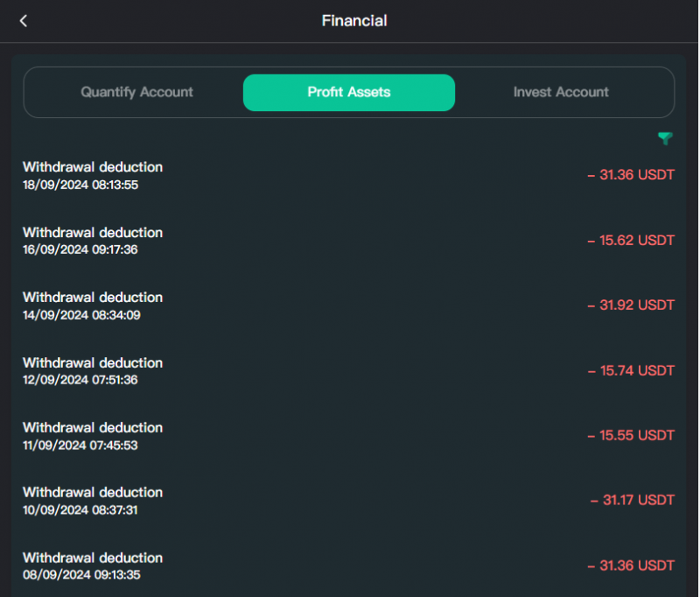View the 14/09/2024 08:34:09 withdrawal deduction
This screenshot has width=700, height=597.
pyautogui.click(x=93, y=306)
